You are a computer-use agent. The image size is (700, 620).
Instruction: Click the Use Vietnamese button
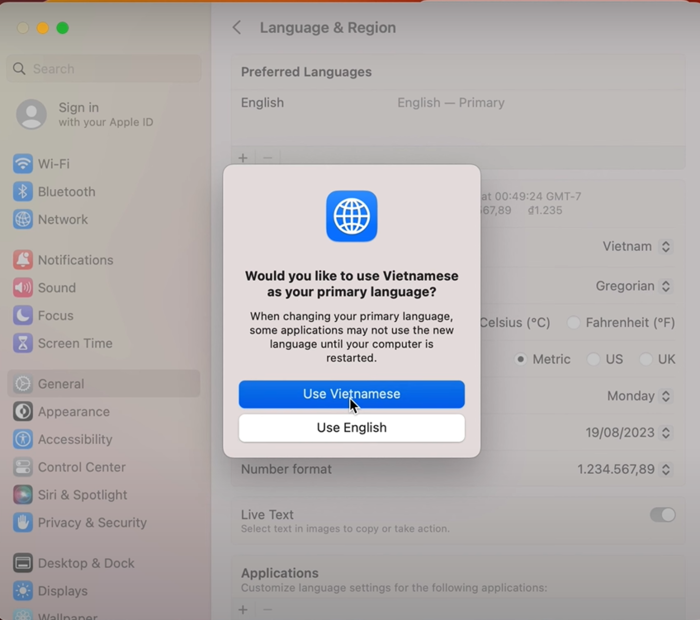click(x=351, y=394)
